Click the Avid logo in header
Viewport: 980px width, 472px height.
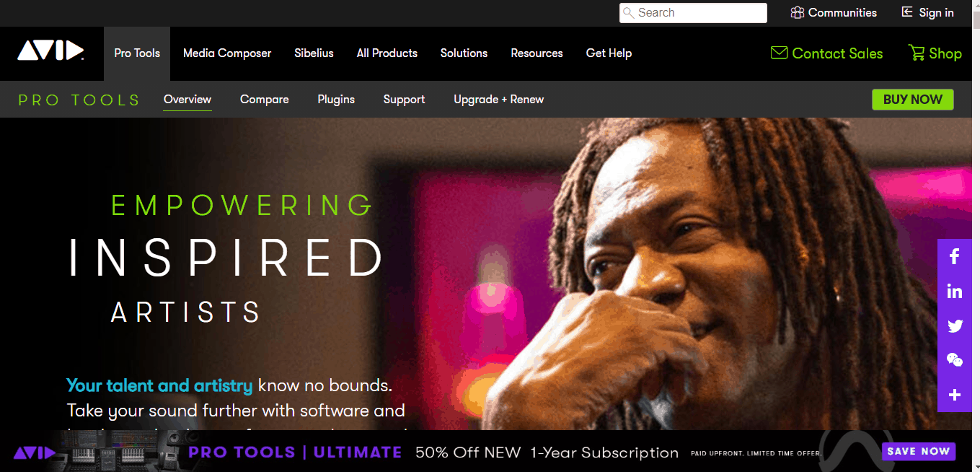point(50,51)
